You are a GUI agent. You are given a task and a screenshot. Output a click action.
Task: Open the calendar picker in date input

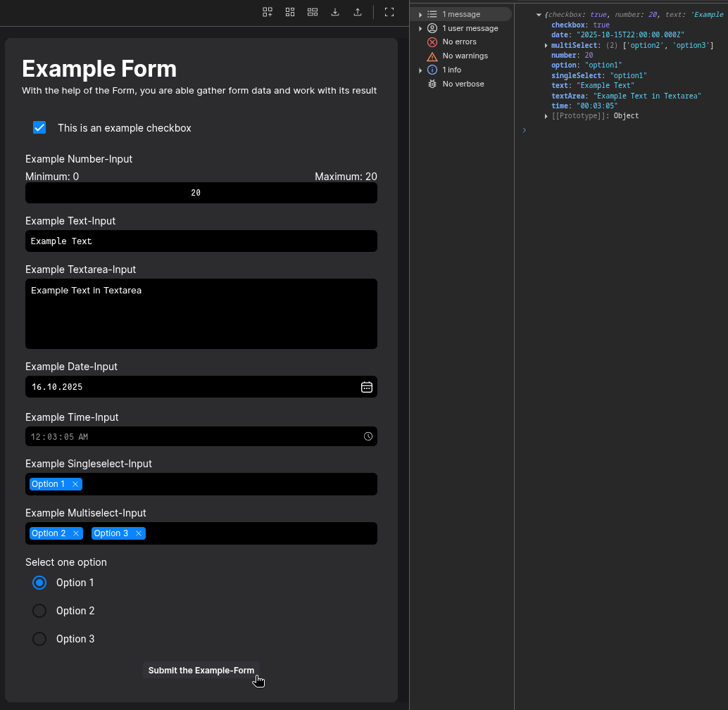366,387
